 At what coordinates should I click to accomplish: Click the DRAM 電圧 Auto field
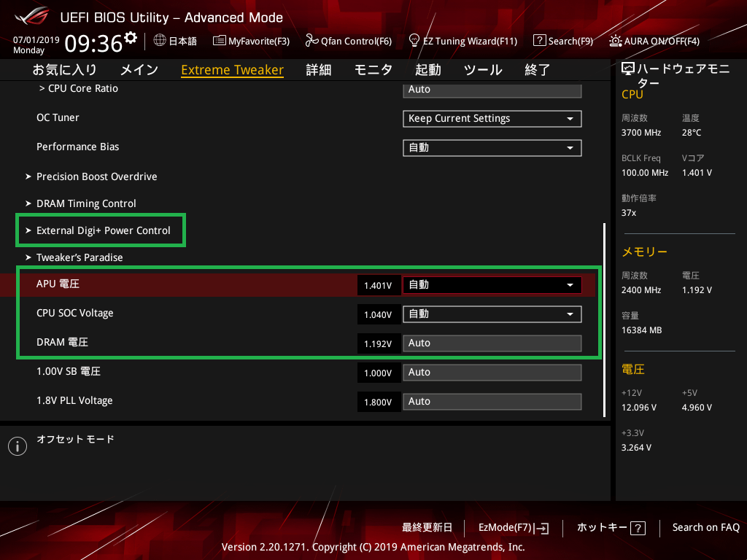(x=492, y=343)
